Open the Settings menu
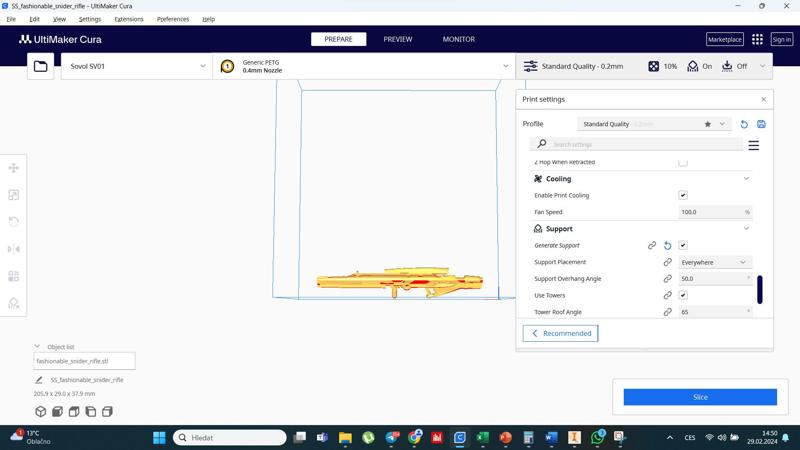 pyautogui.click(x=90, y=19)
